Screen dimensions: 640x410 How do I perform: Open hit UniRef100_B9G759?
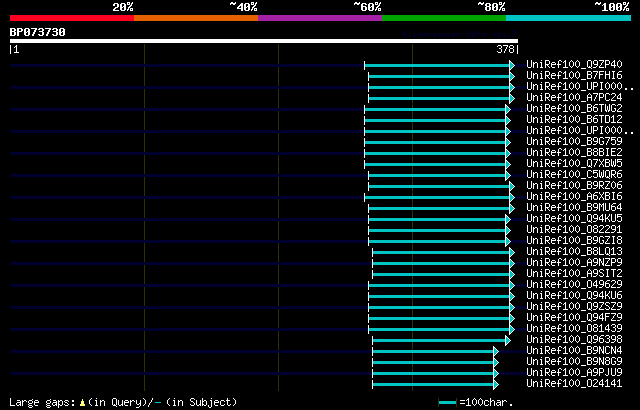pos(574,142)
